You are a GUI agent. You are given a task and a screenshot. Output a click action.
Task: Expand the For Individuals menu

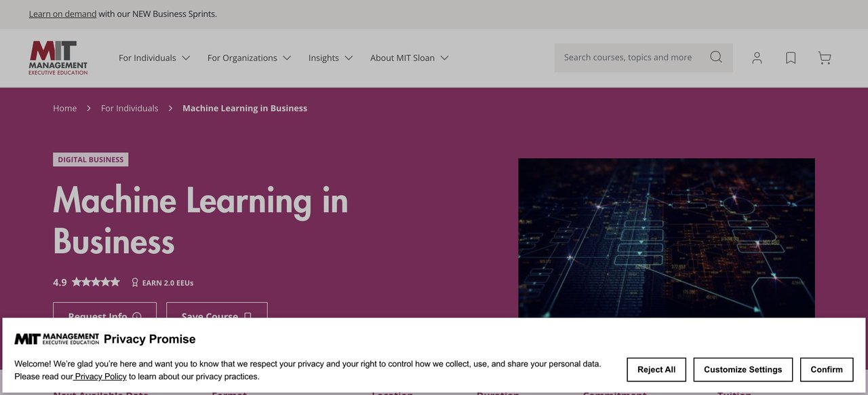click(154, 58)
